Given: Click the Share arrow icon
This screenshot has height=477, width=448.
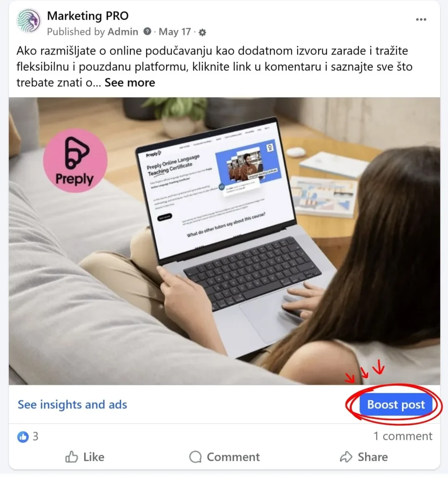Looking at the screenshot, I should 346,457.
